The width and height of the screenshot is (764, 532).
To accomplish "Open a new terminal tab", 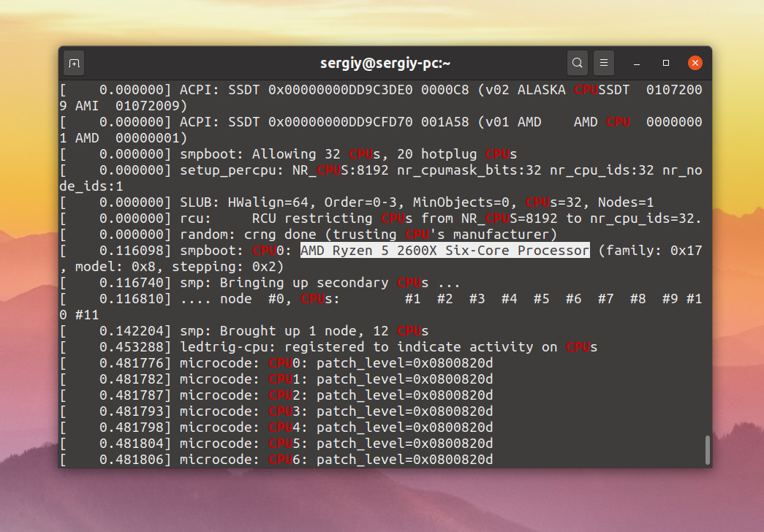I will pos(74,64).
